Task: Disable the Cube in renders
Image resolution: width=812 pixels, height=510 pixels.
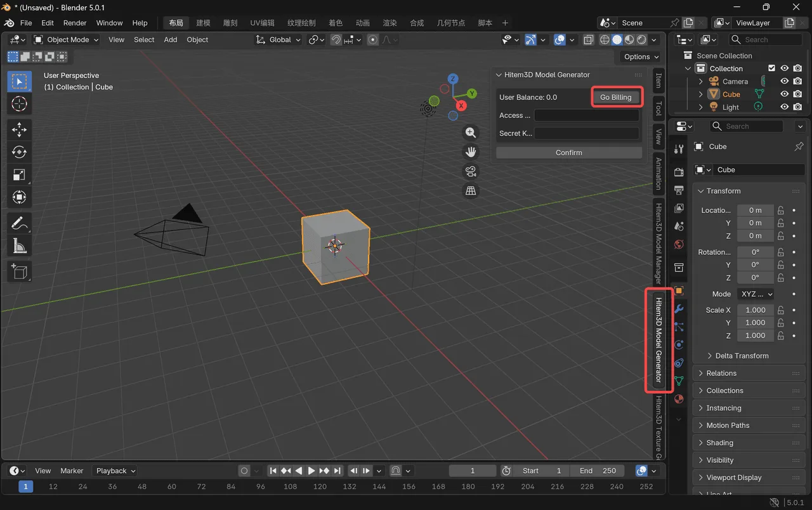Action: click(x=798, y=94)
